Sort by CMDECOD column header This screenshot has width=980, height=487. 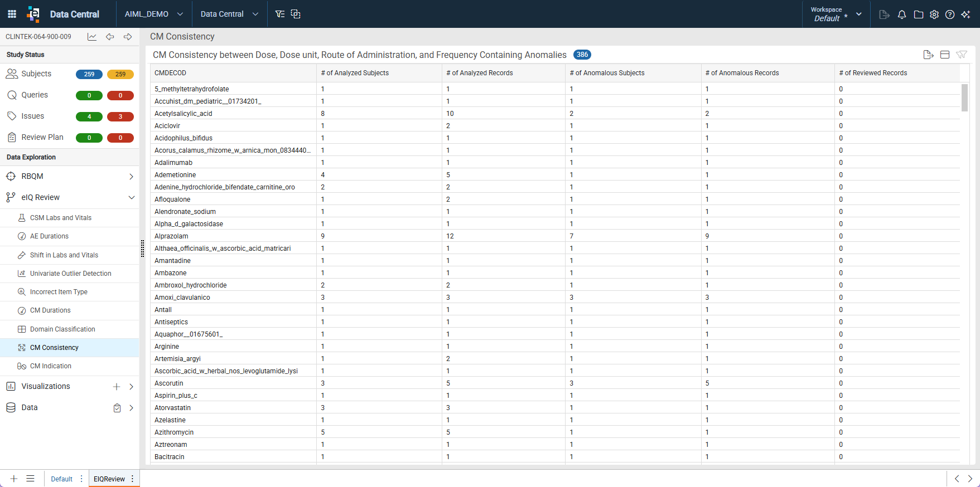click(233, 73)
